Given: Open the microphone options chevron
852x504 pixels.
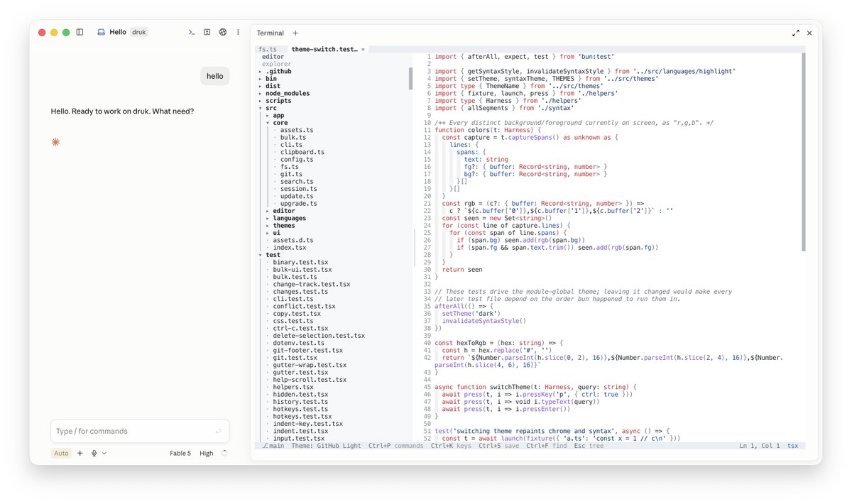Looking at the screenshot, I should click(x=104, y=453).
